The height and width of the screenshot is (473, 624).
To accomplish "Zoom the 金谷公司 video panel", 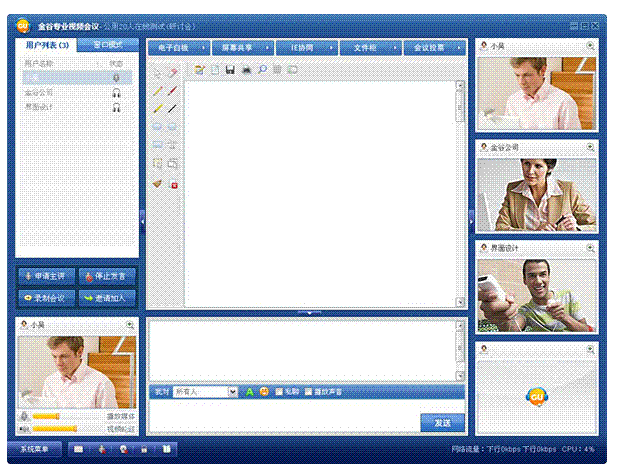I will (591, 148).
